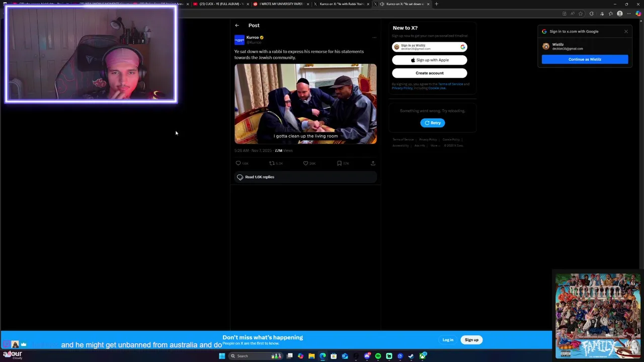Open Spotify from the taskbar

pyautogui.click(x=378, y=356)
